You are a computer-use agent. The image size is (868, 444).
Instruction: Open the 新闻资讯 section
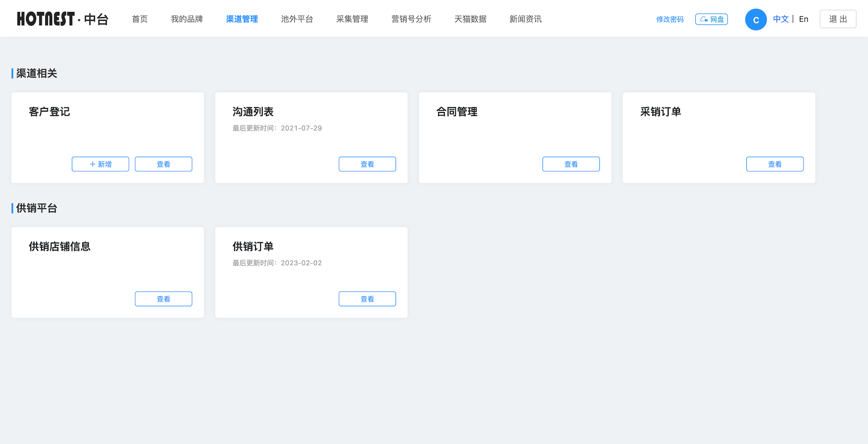[525, 19]
